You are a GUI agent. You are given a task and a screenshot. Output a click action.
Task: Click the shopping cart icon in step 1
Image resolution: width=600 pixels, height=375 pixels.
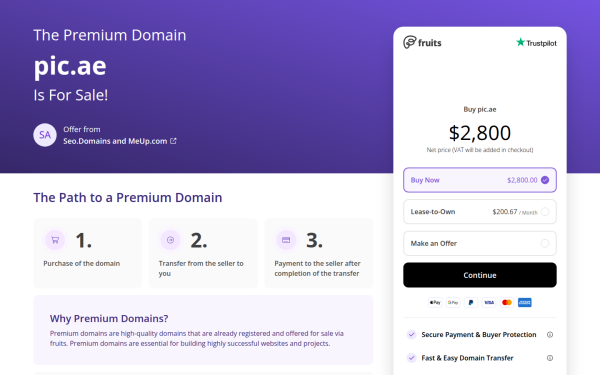pyautogui.click(x=55, y=240)
